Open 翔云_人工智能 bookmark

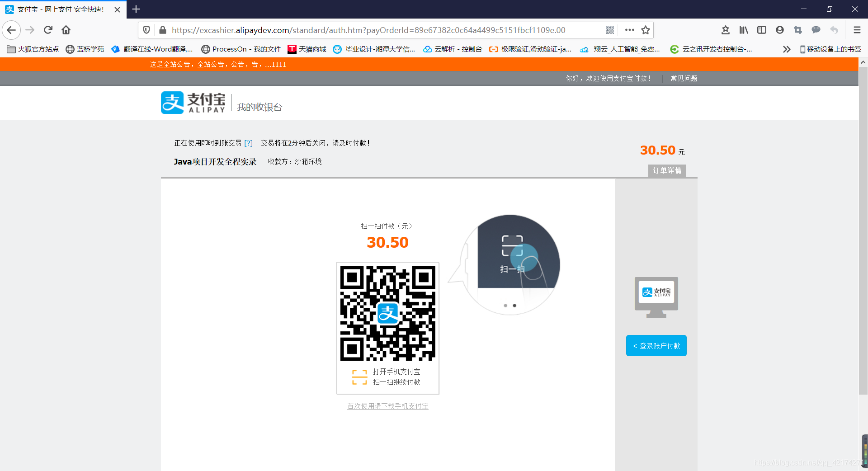620,49
